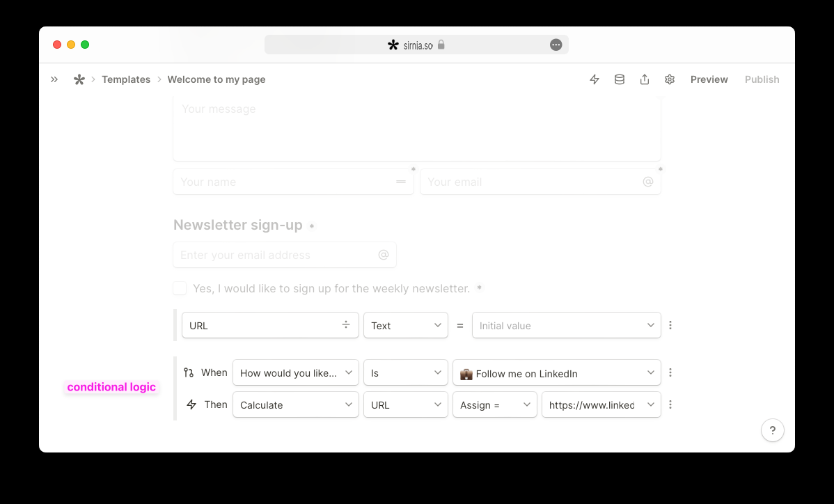Open the Assign = operator dropdown

pyautogui.click(x=495, y=404)
